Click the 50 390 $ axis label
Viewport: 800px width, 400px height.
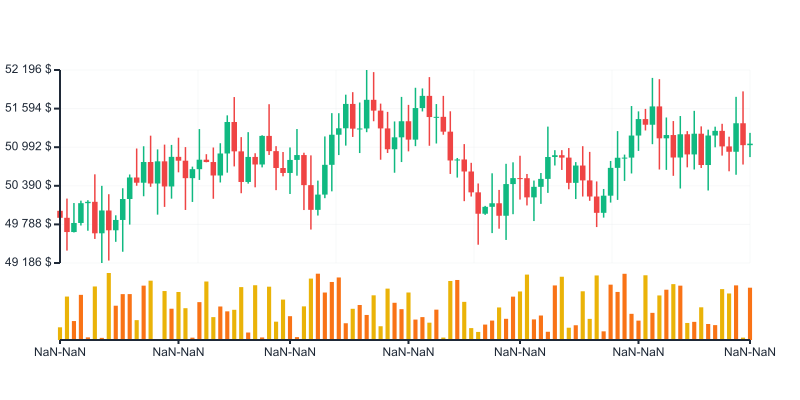click(x=30, y=185)
